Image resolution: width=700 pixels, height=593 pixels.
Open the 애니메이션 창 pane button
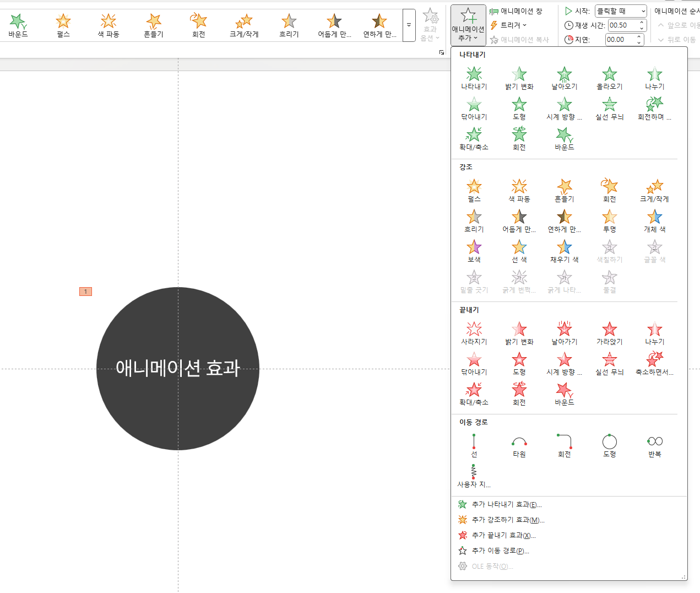516,11
